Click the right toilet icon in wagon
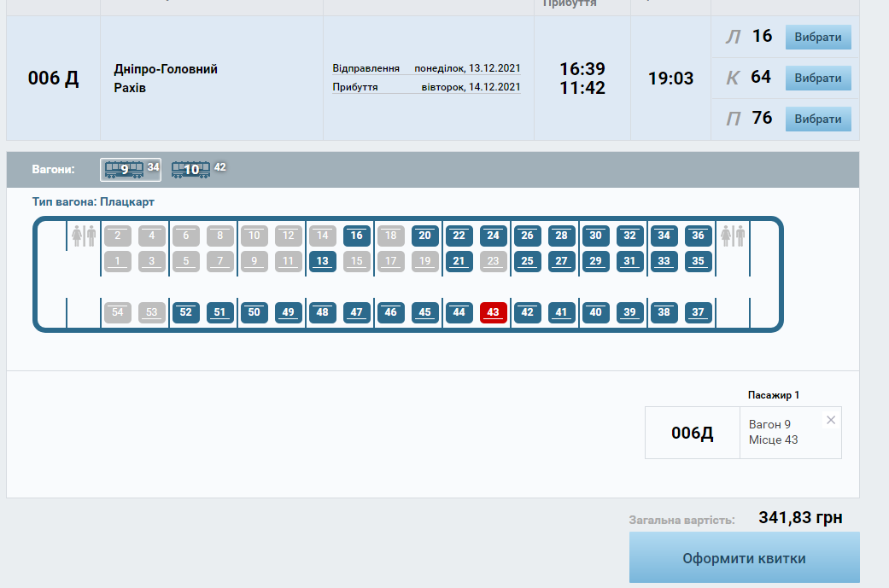Screen dimensions: 889x588 [x=733, y=236]
